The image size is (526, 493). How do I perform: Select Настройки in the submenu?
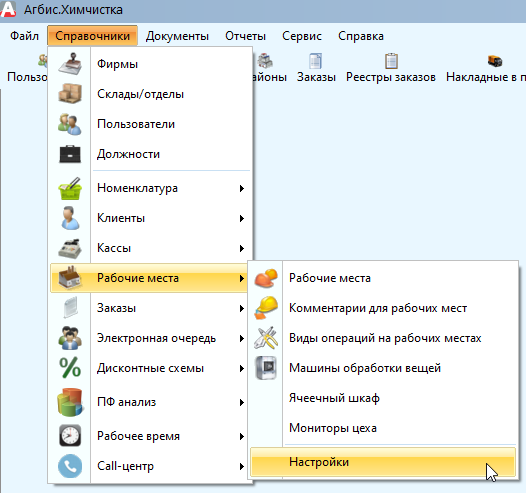point(383,462)
